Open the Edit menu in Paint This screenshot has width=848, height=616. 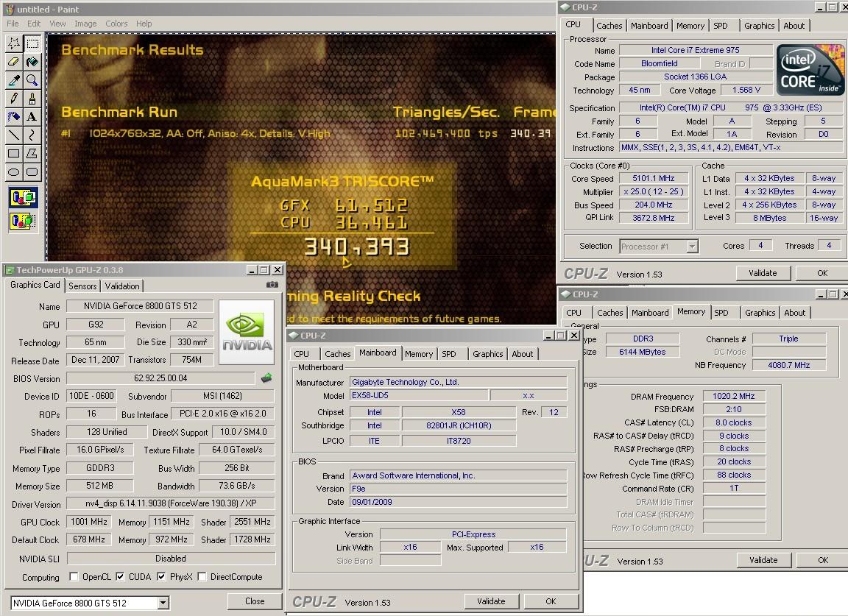tap(34, 24)
